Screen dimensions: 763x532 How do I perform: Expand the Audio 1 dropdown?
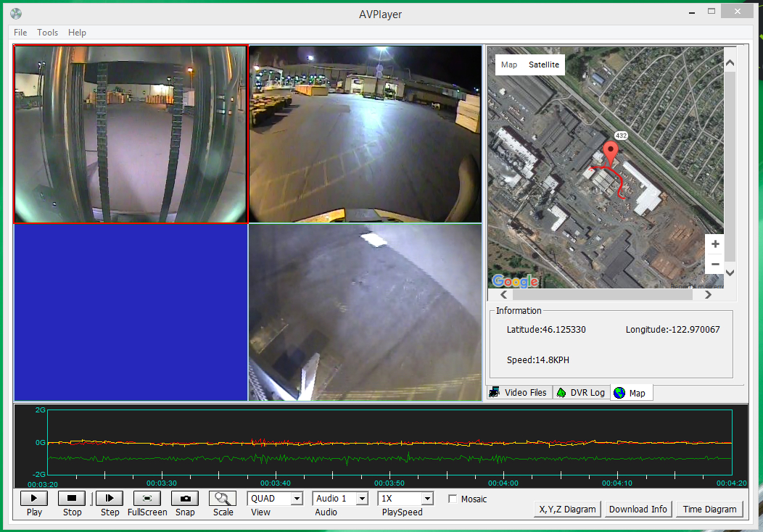coord(361,499)
